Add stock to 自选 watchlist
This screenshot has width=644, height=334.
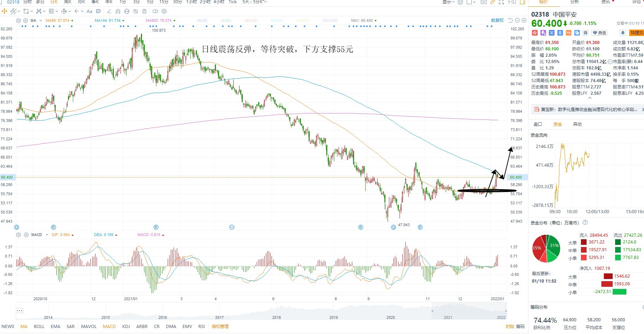600,33
